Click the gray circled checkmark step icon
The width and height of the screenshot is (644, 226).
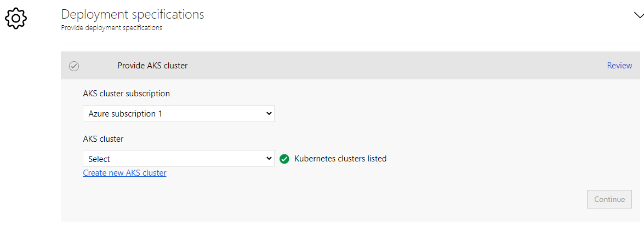[74, 66]
